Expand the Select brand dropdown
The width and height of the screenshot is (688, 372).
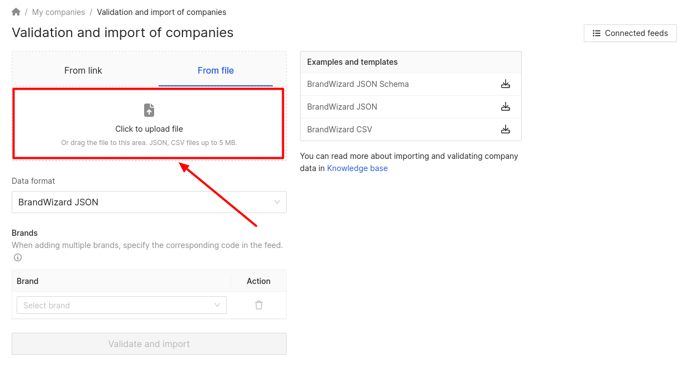pos(122,305)
